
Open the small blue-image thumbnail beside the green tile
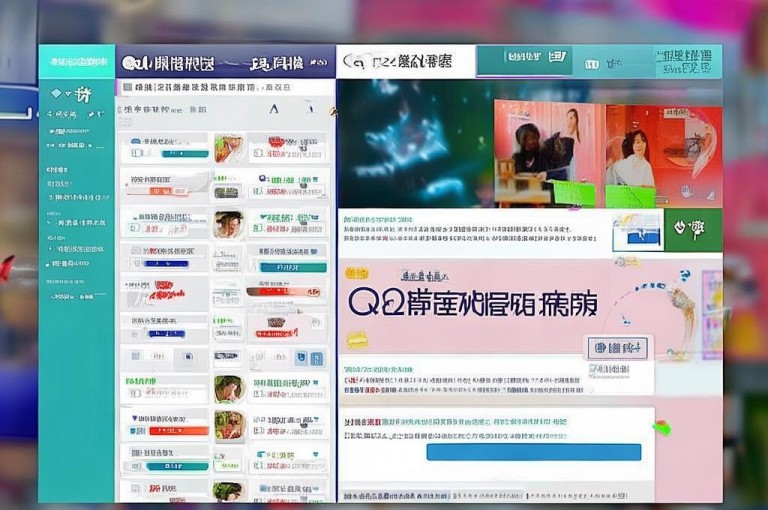pos(638,230)
